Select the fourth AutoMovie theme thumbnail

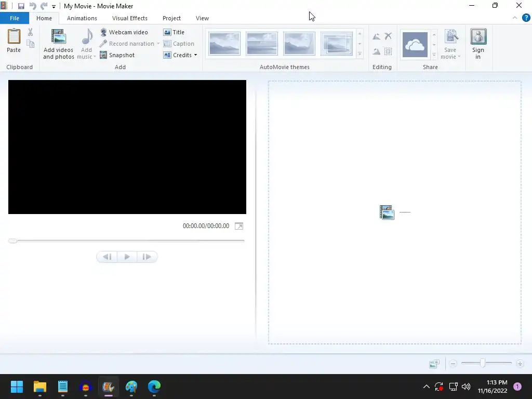tap(336, 44)
